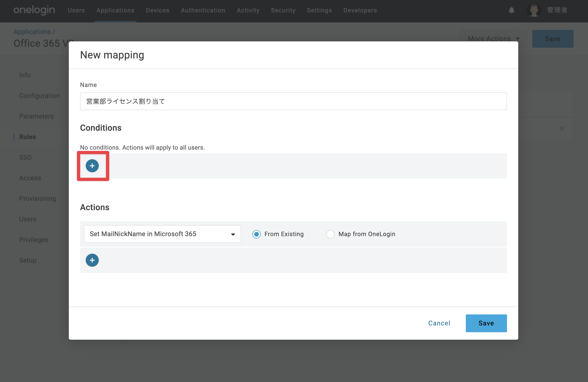The width and height of the screenshot is (588, 382).
Task: Expand the More Actions dropdown
Action: tap(493, 39)
